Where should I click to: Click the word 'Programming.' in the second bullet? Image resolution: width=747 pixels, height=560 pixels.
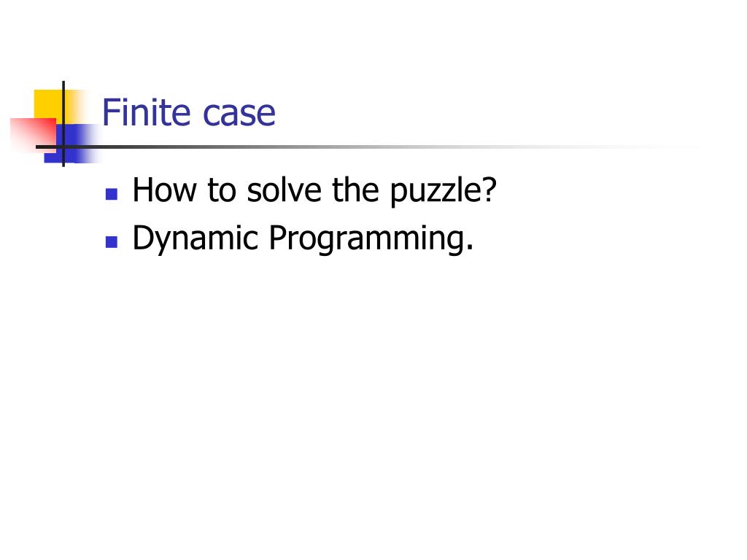(371, 238)
